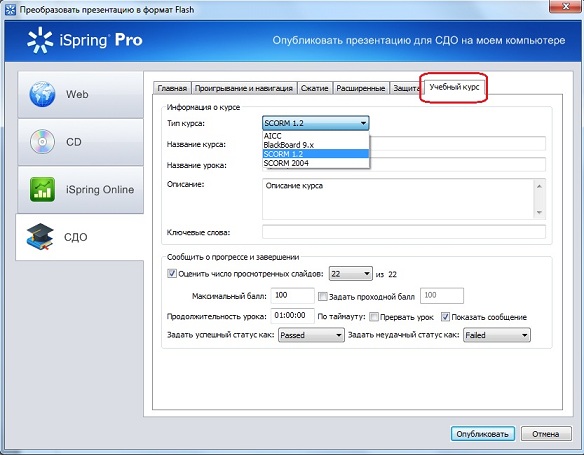Click the iSpring Pro logo
Screen dimensions: 584x455
pos(85,40)
